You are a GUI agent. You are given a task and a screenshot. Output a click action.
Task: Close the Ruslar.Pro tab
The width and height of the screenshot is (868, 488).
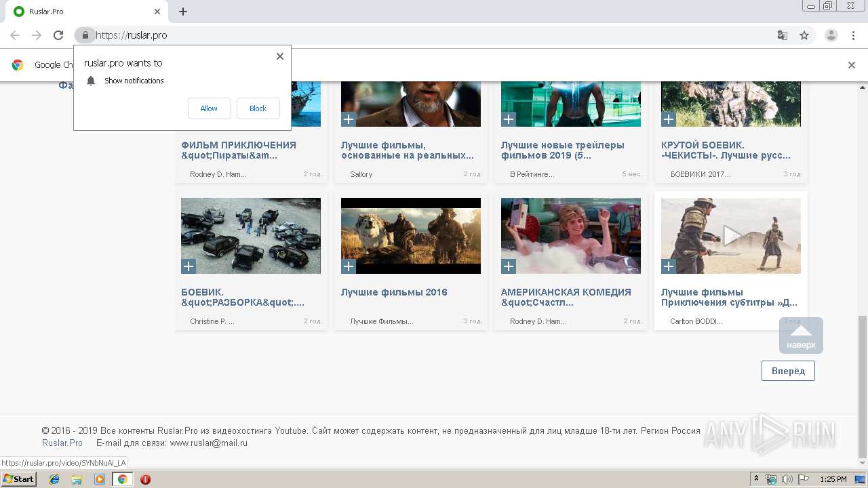click(x=157, y=12)
